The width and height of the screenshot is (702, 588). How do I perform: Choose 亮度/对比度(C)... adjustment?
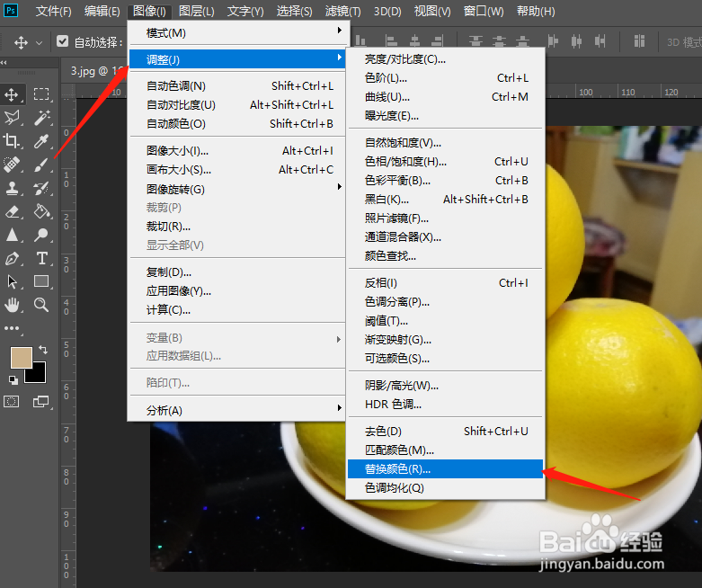click(446, 59)
